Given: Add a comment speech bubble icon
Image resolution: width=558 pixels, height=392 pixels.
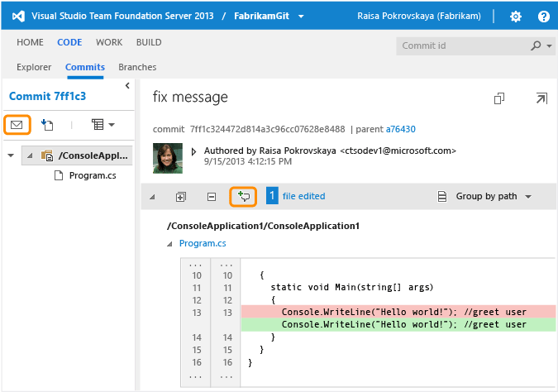Looking at the screenshot, I should click(x=243, y=196).
